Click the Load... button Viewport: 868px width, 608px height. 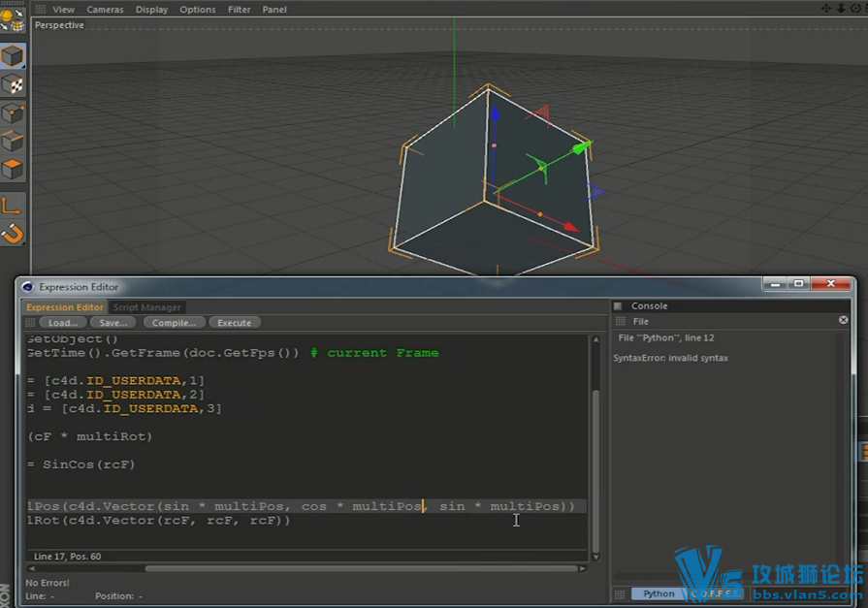point(62,323)
